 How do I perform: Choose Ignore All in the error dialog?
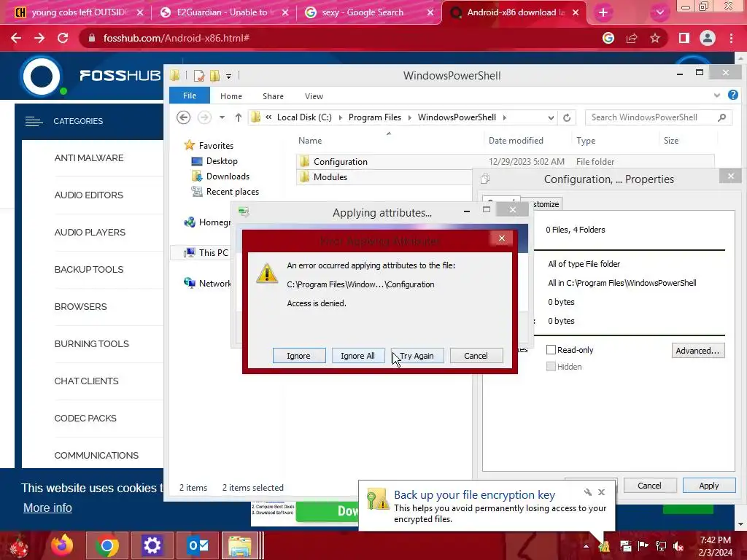click(x=357, y=356)
